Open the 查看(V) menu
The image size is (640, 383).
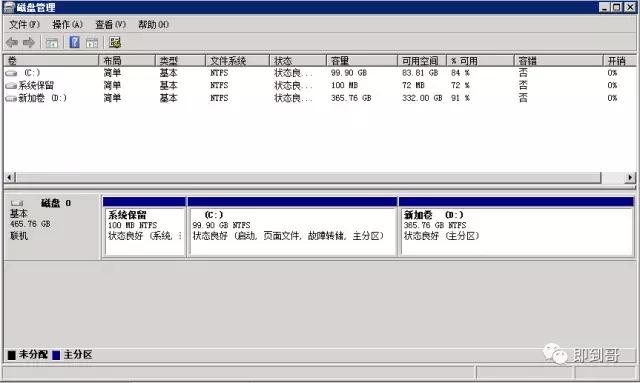pos(111,24)
